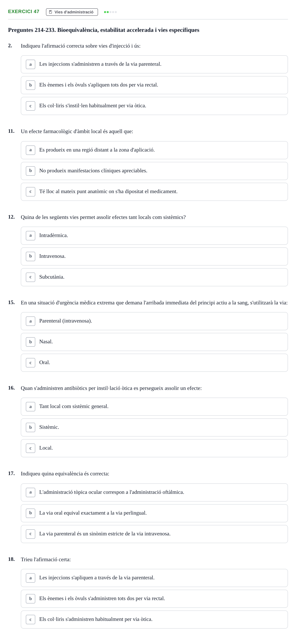Image resolution: width=296 pixels, height=644 pixels.
Task: Choose the 'Intravenosa' answer in question 12
Action: coord(154,256)
